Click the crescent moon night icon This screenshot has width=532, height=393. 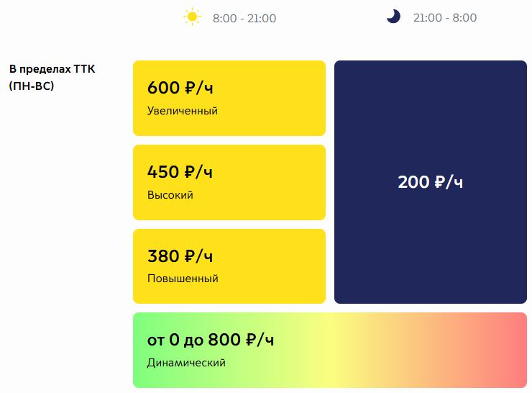(393, 17)
